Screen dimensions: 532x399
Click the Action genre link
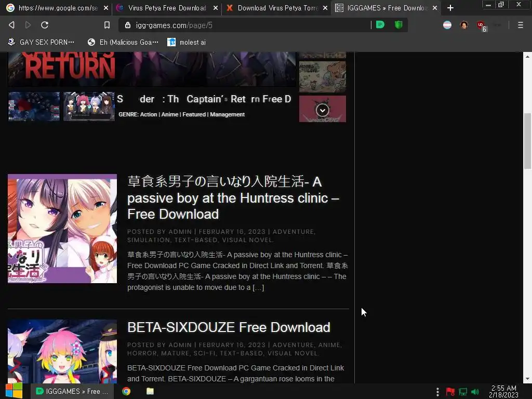[x=149, y=114]
